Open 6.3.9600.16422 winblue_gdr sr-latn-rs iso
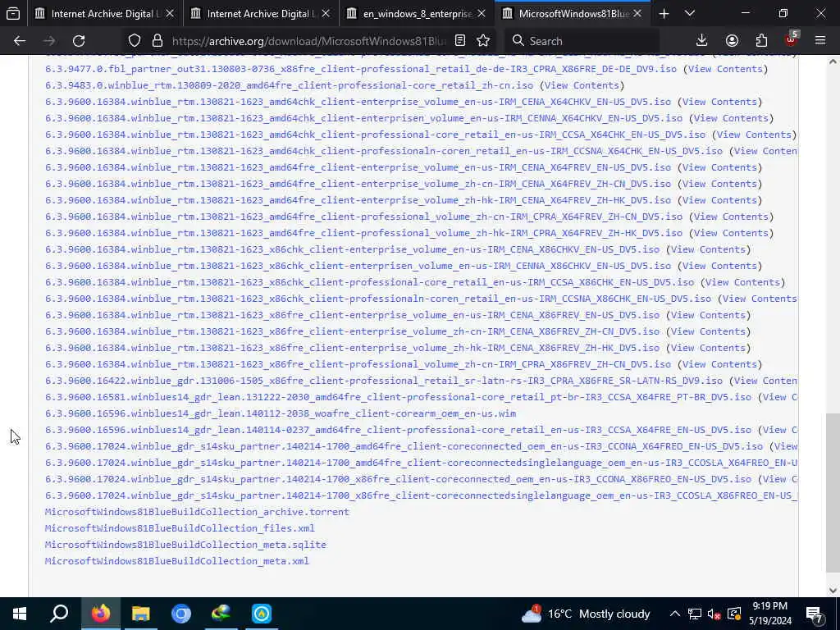The height and width of the screenshot is (630, 840). [384, 381]
